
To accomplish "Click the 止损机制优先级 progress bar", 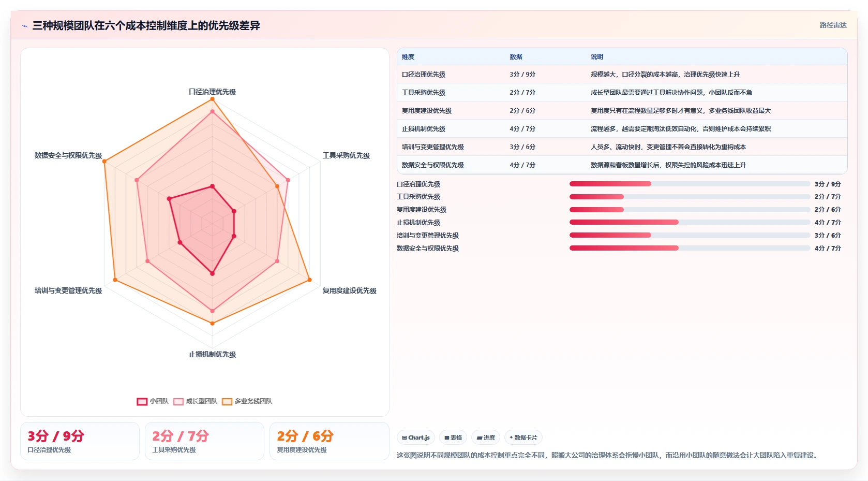I will [x=690, y=222].
